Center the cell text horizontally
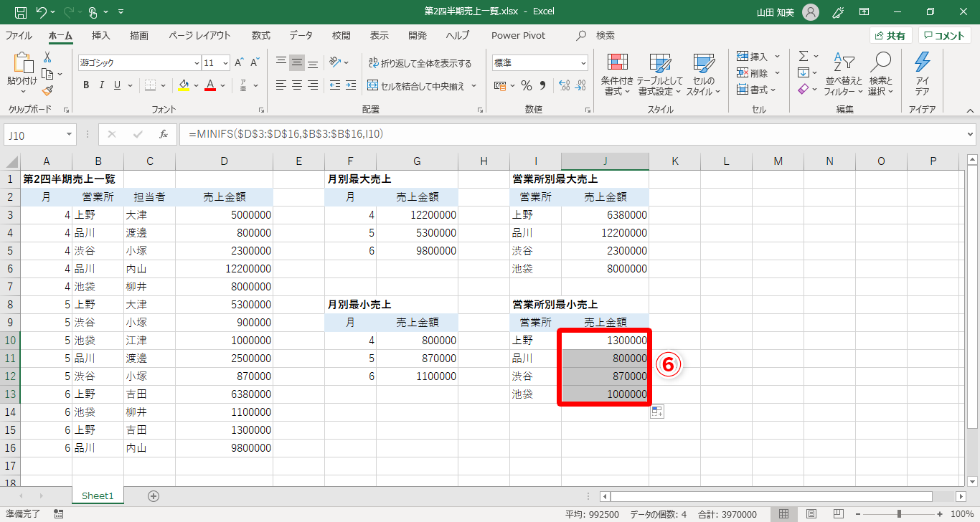 click(297, 85)
